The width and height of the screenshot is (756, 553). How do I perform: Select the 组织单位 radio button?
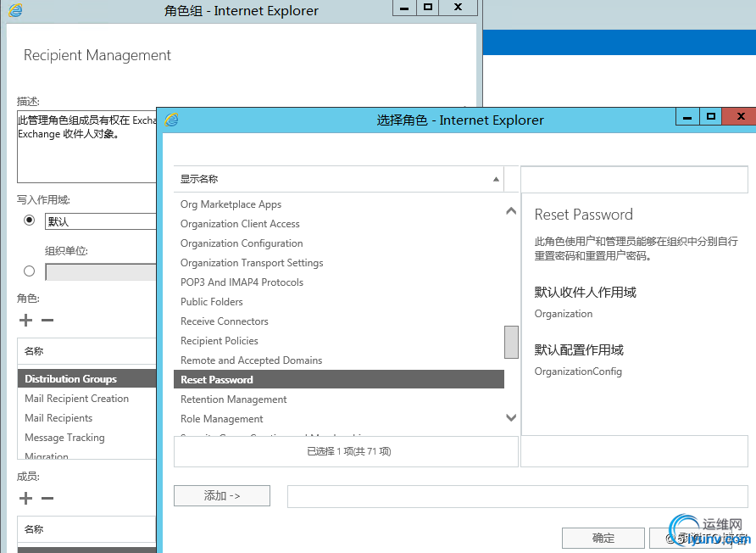pos(30,271)
